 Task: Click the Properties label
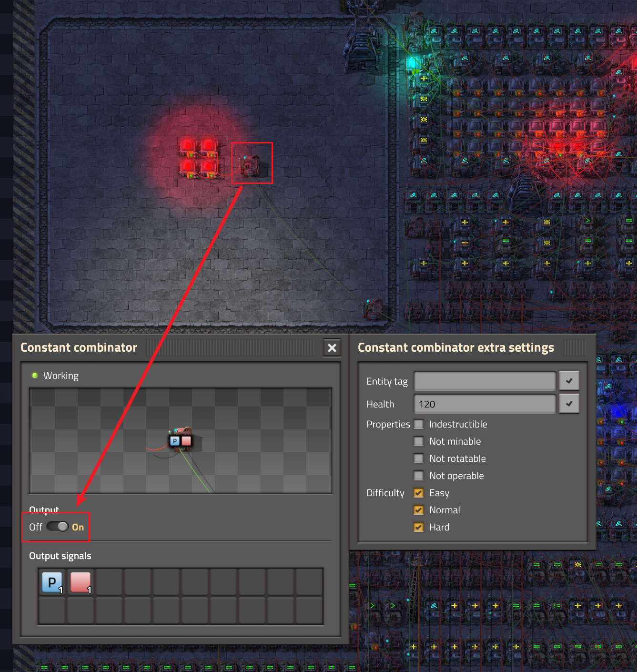click(388, 424)
